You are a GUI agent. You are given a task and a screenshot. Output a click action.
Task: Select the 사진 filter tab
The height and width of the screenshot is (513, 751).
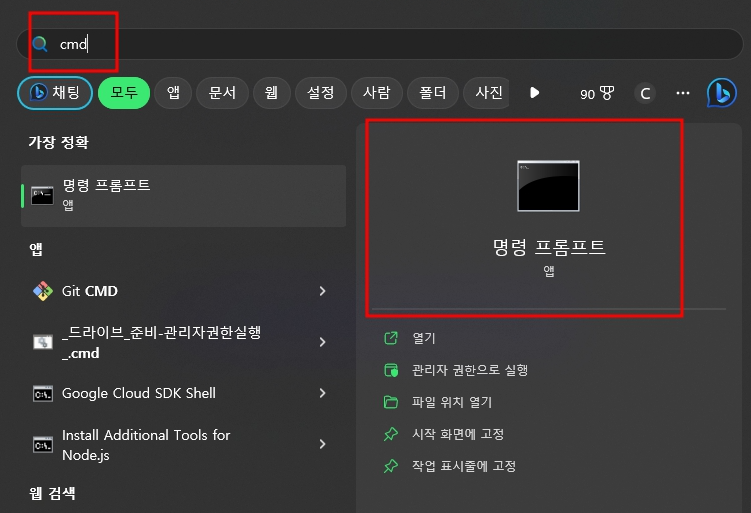tap(487, 93)
